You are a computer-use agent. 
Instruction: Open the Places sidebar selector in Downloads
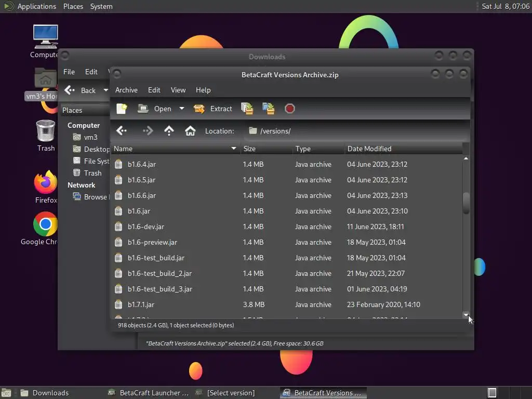coord(85,110)
